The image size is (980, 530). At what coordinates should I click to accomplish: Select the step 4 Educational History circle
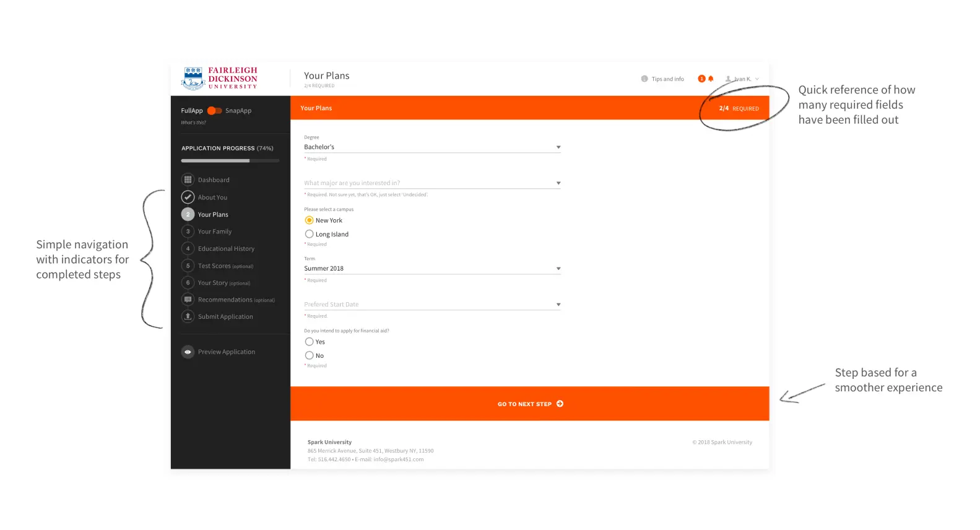188,248
